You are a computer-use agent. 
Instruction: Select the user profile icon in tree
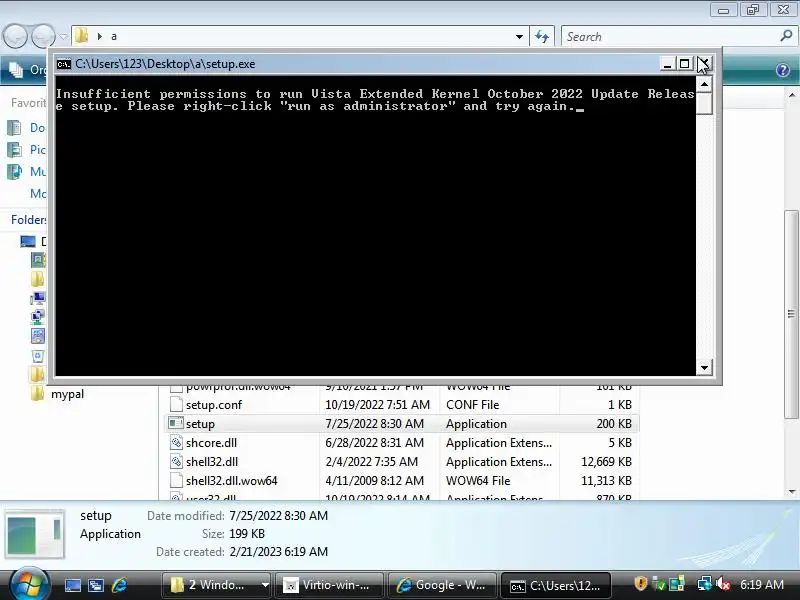click(38, 260)
